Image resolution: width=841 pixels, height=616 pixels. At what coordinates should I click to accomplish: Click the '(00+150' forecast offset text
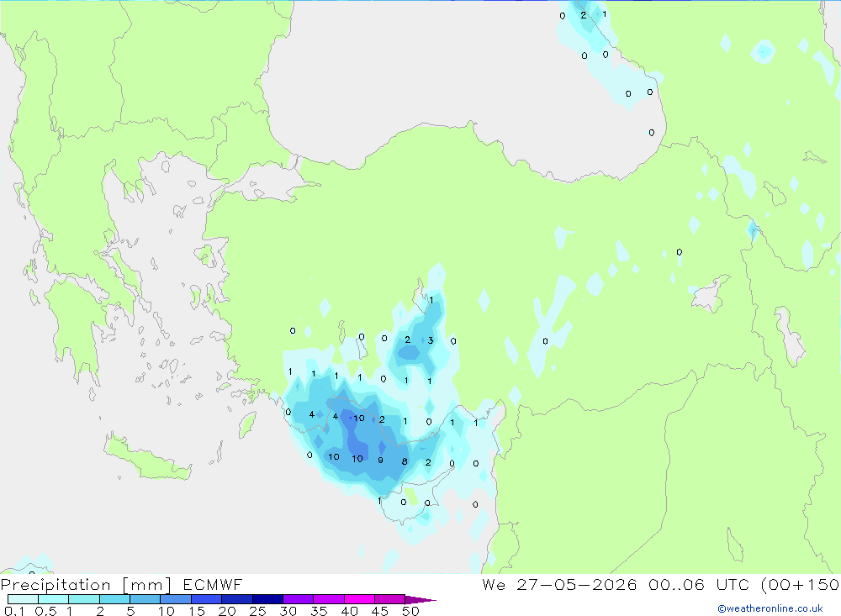(801, 584)
